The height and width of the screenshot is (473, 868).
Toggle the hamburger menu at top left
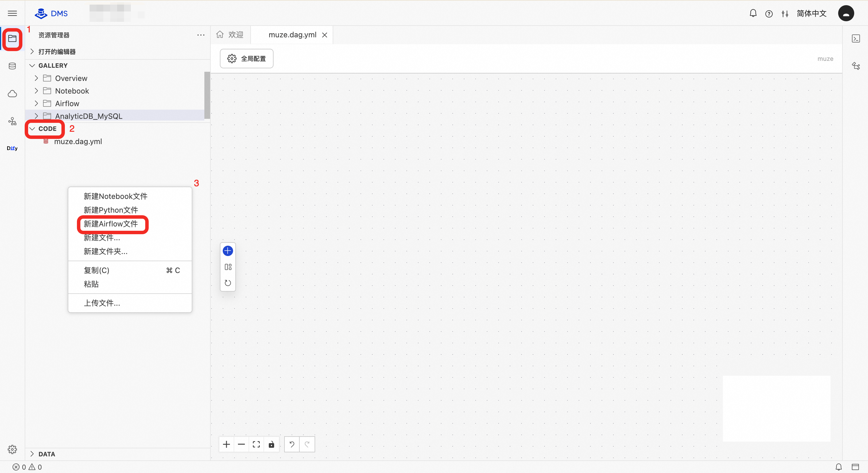point(12,13)
